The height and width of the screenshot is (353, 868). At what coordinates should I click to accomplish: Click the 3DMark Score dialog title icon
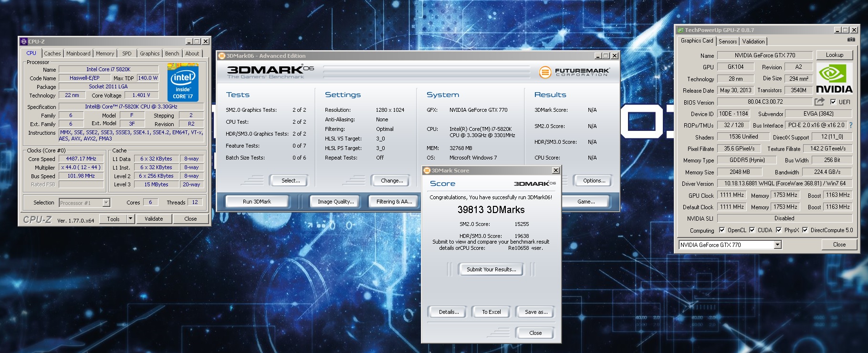pos(427,171)
